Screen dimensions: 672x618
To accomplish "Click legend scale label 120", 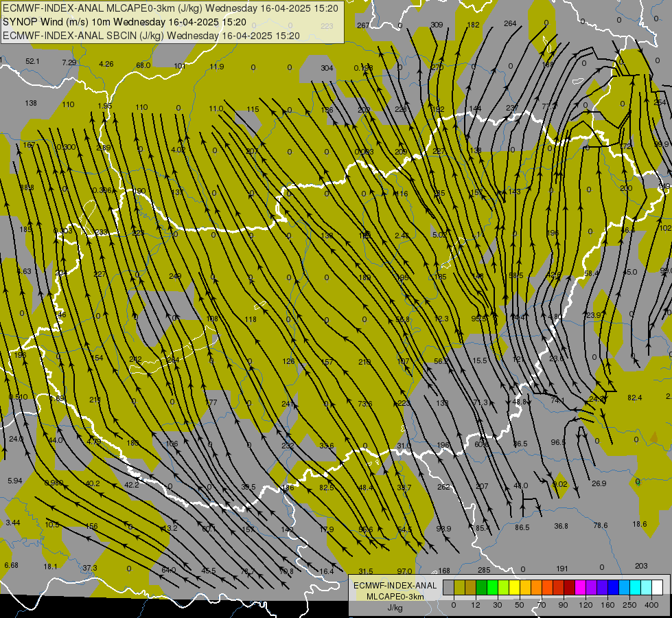I will click(586, 605).
